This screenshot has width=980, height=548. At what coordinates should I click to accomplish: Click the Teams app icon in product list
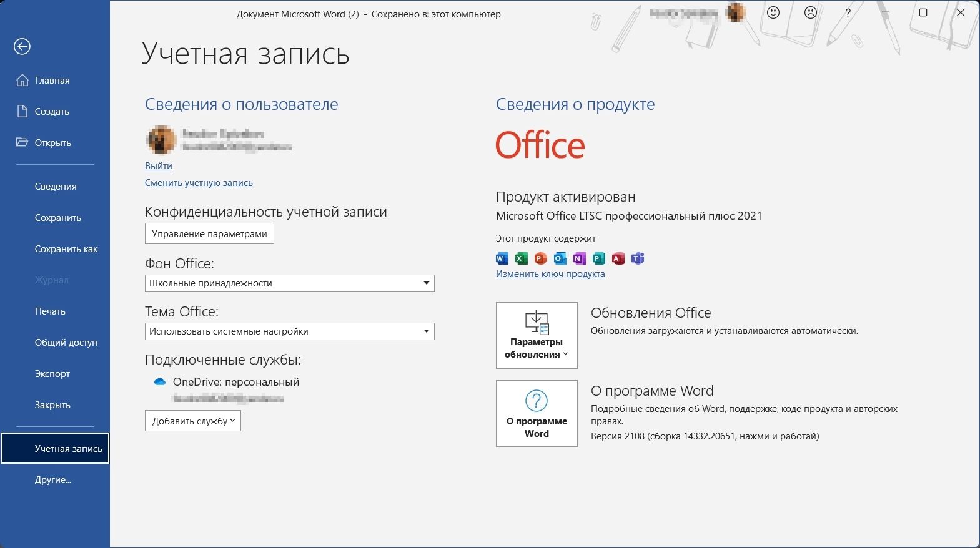(638, 258)
